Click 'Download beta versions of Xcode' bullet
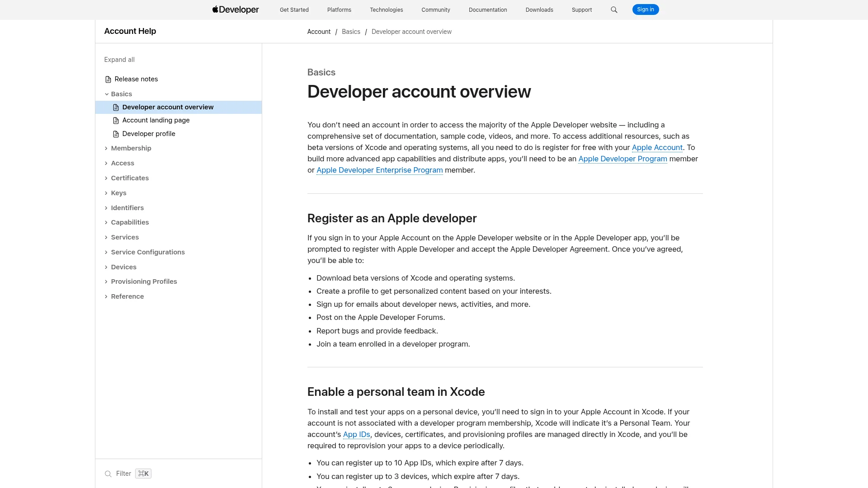 (415, 278)
